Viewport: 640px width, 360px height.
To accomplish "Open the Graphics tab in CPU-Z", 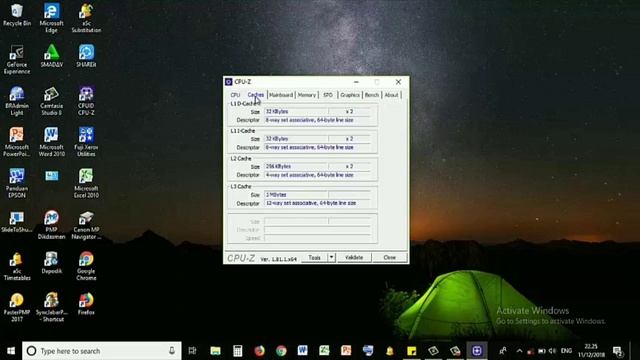I will point(350,95).
